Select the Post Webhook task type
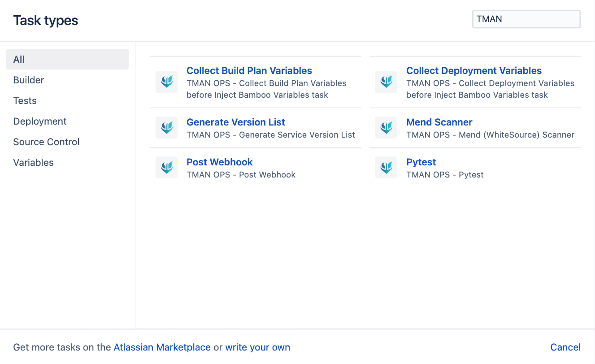The height and width of the screenshot is (364, 595). [x=220, y=162]
